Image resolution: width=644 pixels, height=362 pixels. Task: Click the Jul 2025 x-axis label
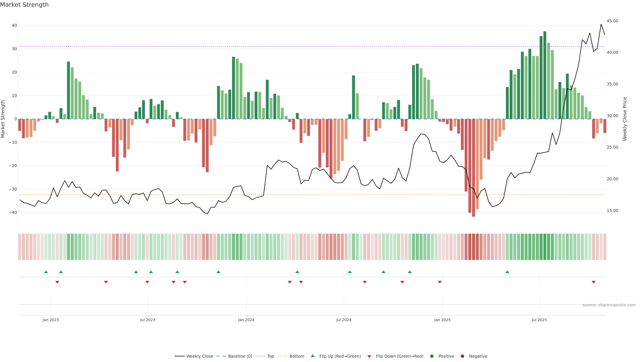point(539,320)
